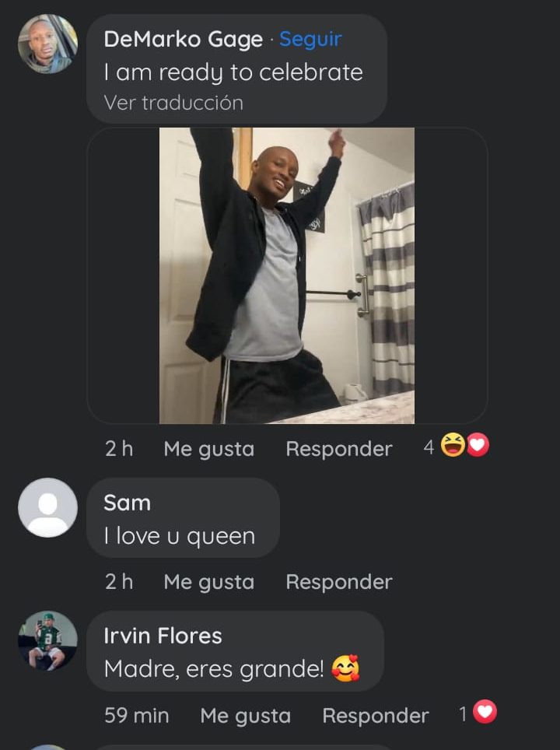Open Sam's name link
This screenshot has height=750, width=560.
[x=128, y=503]
